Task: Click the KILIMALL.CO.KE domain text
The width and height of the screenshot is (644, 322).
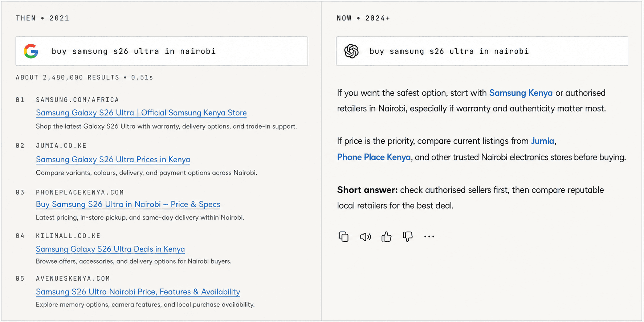Action: [x=68, y=236]
